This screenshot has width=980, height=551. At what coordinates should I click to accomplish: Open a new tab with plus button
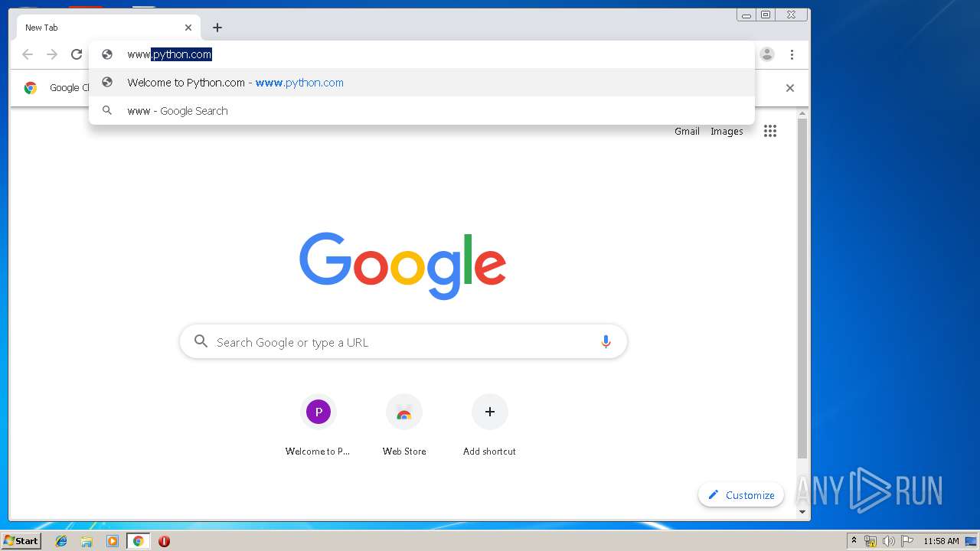[217, 28]
